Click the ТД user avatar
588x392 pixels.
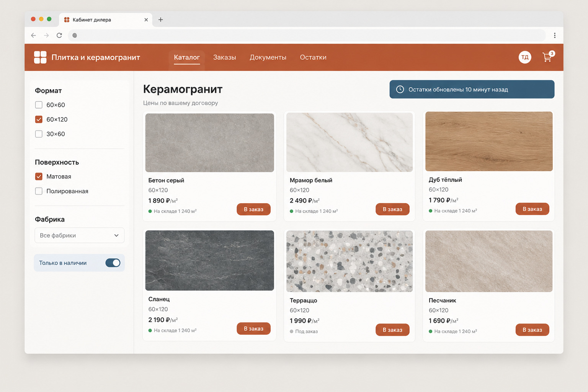click(x=525, y=57)
